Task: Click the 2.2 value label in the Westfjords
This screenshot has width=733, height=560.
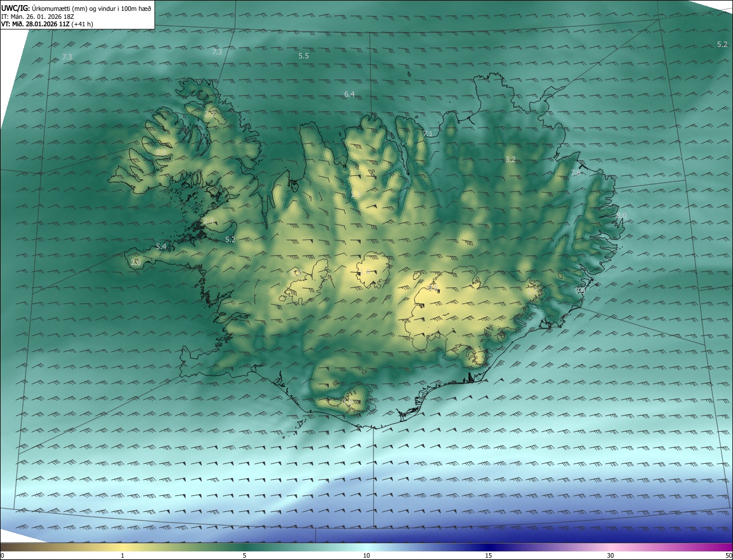Action: pyautogui.click(x=210, y=115)
